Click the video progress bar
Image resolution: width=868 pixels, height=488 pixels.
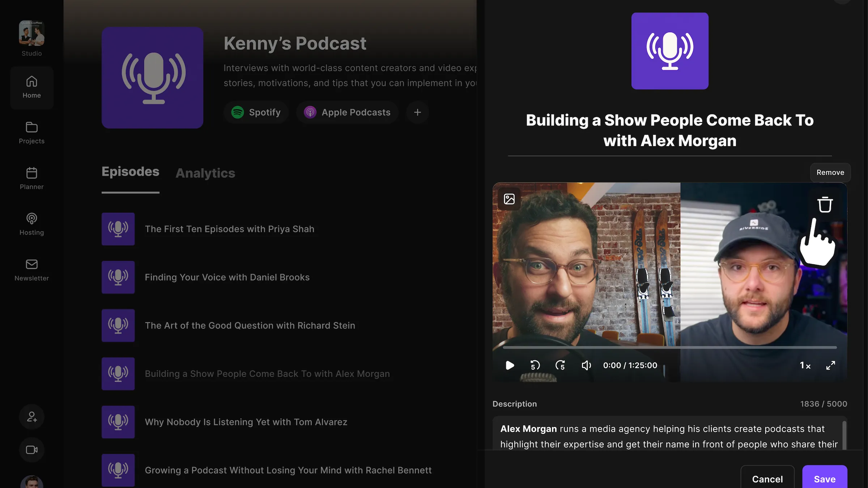670,347
